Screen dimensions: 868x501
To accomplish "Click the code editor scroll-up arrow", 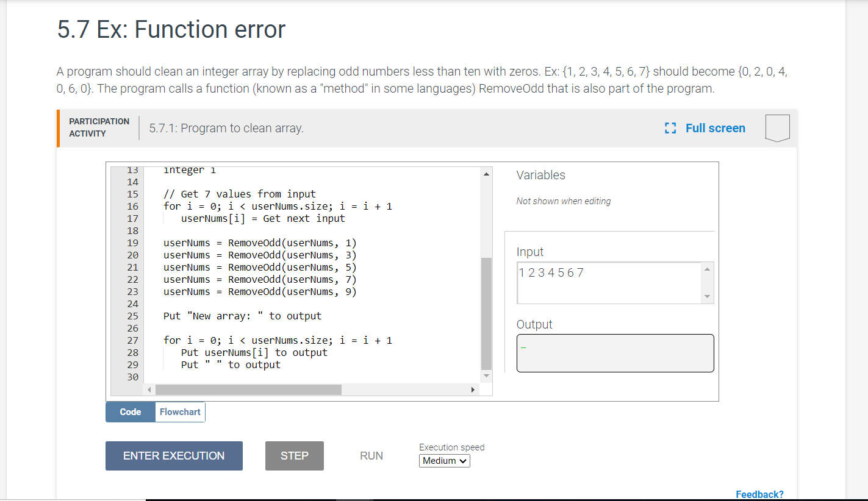I will 486,173.
